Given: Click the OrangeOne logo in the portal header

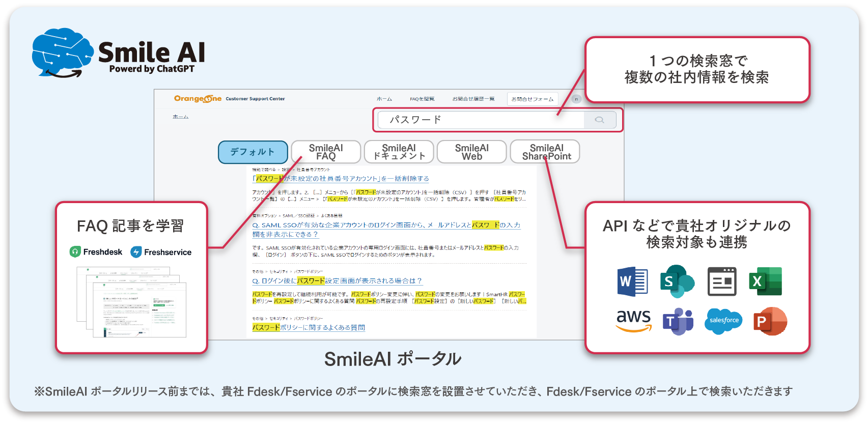Looking at the screenshot, I should [198, 99].
